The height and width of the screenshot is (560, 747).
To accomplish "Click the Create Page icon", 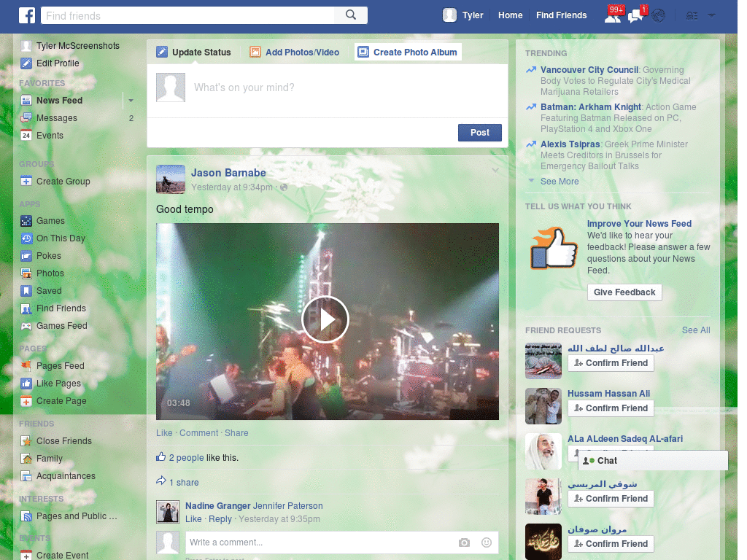I will tap(26, 401).
